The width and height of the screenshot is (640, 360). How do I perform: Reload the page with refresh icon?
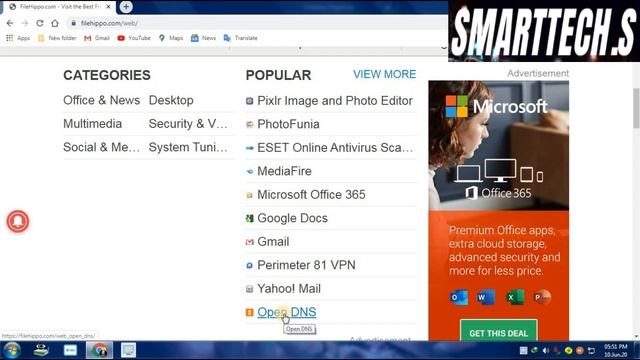click(40, 23)
